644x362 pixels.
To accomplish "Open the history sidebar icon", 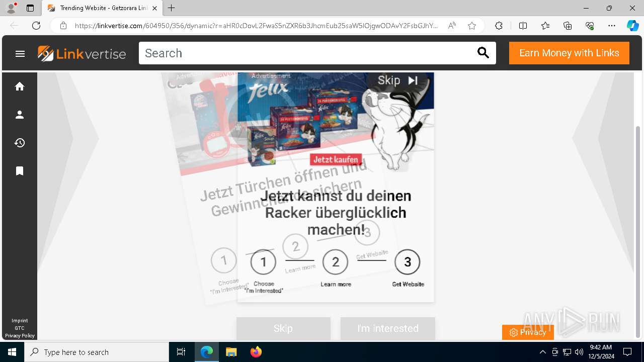I will [x=20, y=143].
